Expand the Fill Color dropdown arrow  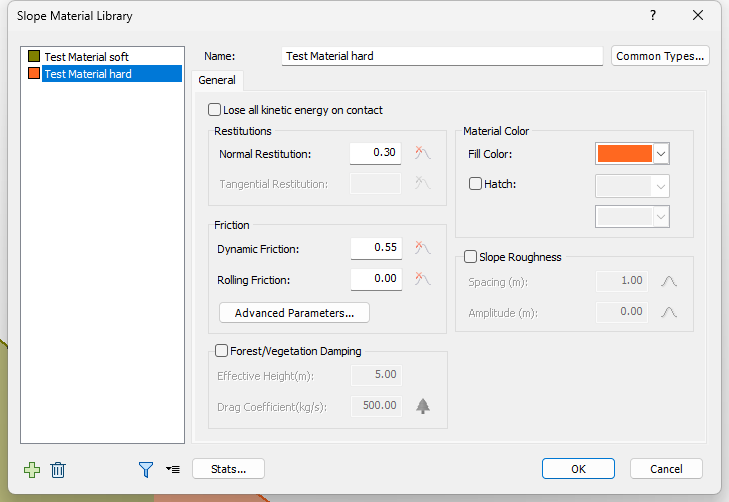661,153
